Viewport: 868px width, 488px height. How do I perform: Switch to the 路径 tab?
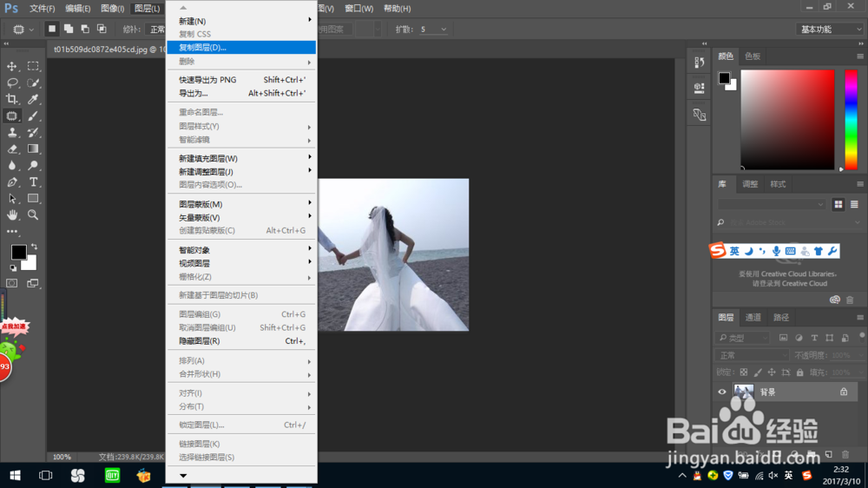tap(781, 318)
